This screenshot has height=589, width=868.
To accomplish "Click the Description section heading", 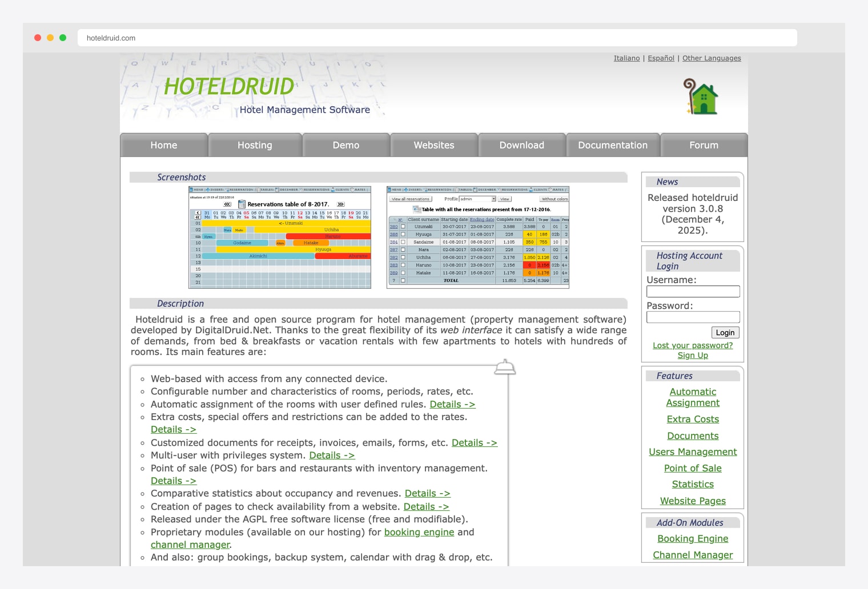I will pyautogui.click(x=180, y=304).
